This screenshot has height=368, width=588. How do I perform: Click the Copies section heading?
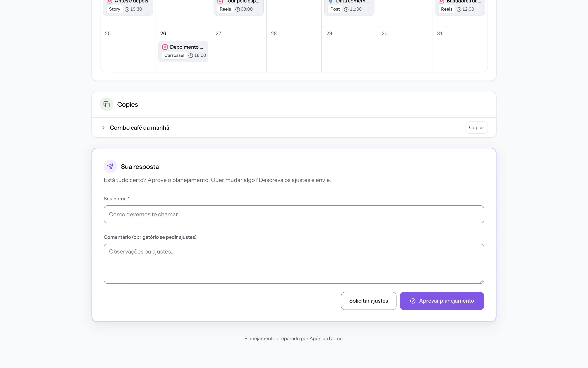point(127,104)
